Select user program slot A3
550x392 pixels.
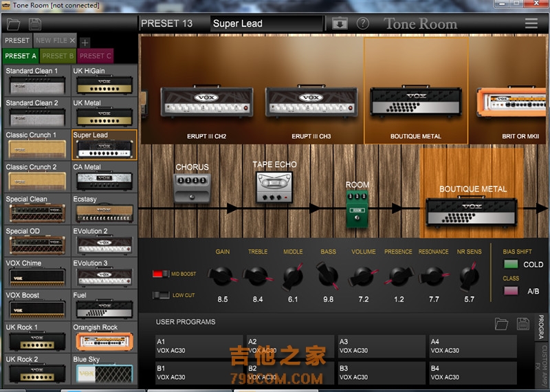[x=382, y=346]
